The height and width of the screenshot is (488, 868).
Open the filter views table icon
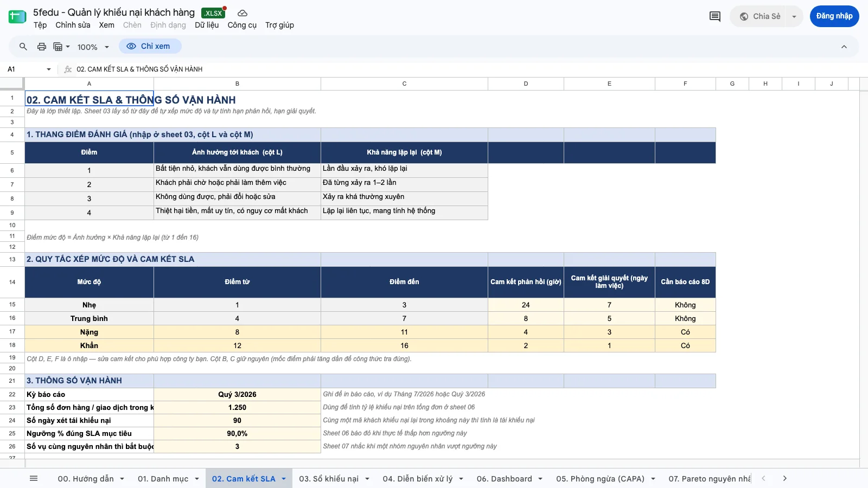pos(61,47)
